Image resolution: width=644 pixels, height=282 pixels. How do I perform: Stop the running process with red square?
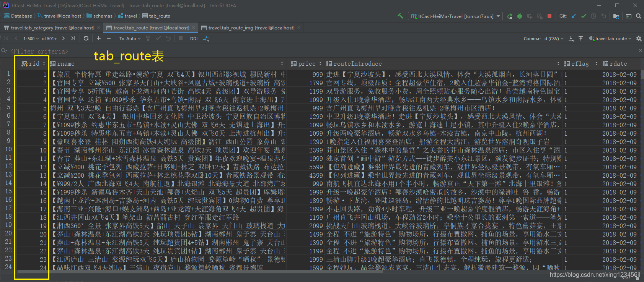click(549, 16)
